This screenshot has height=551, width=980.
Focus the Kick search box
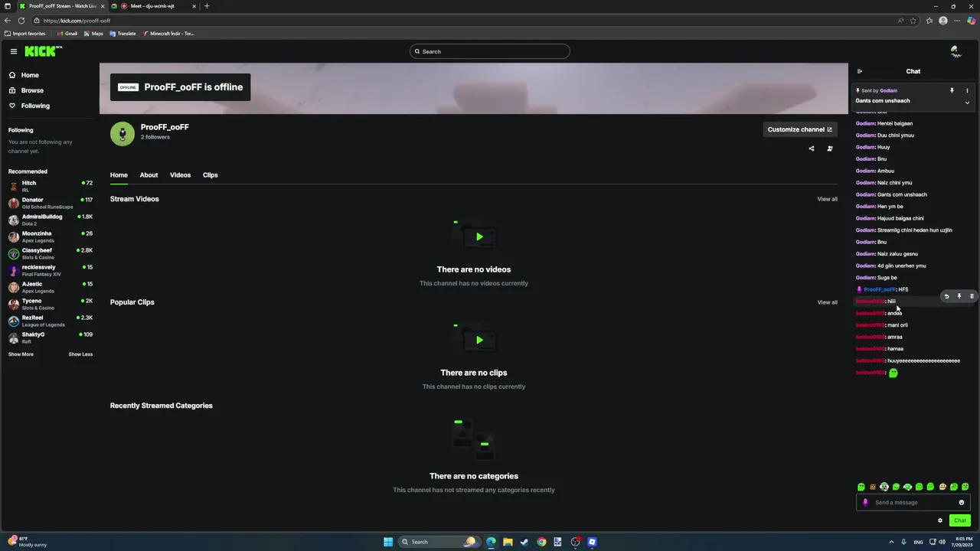[x=490, y=51]
